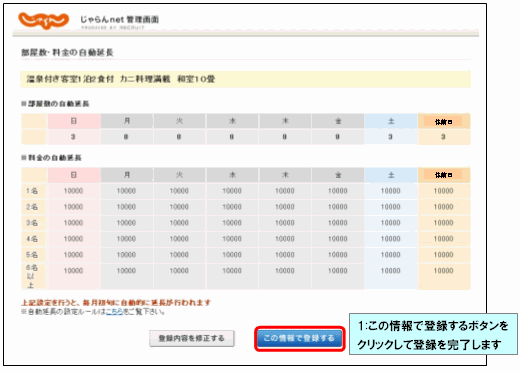Click the 部屋数・料金の自動延長 page heading
Viewport: 520px width, 371px height.
click(x=67, y=52)
